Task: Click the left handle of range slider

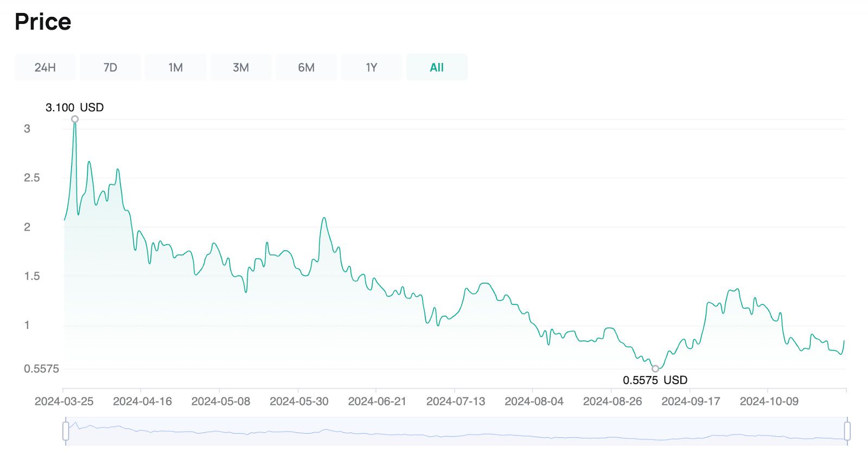Action: (x=66, y=431)
